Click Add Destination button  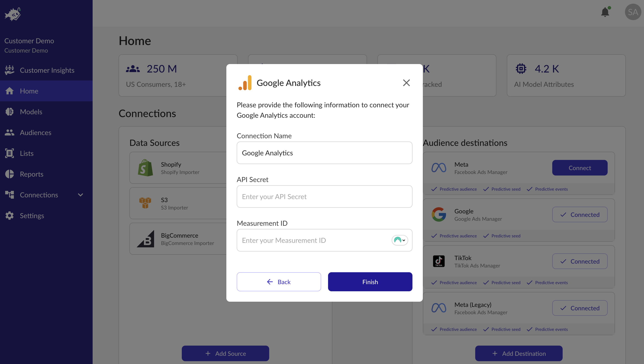click(x=519, y=353)
